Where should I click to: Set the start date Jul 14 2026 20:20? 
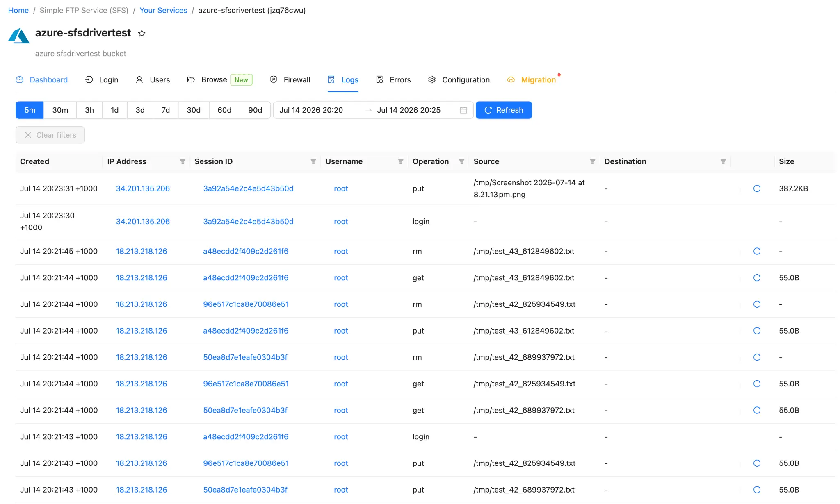pyautogui.click(x=311, y=110)
